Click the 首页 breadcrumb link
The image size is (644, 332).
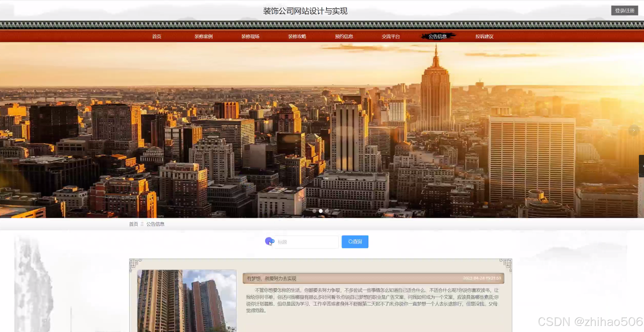pyautogui.click(x=133, y=224)
